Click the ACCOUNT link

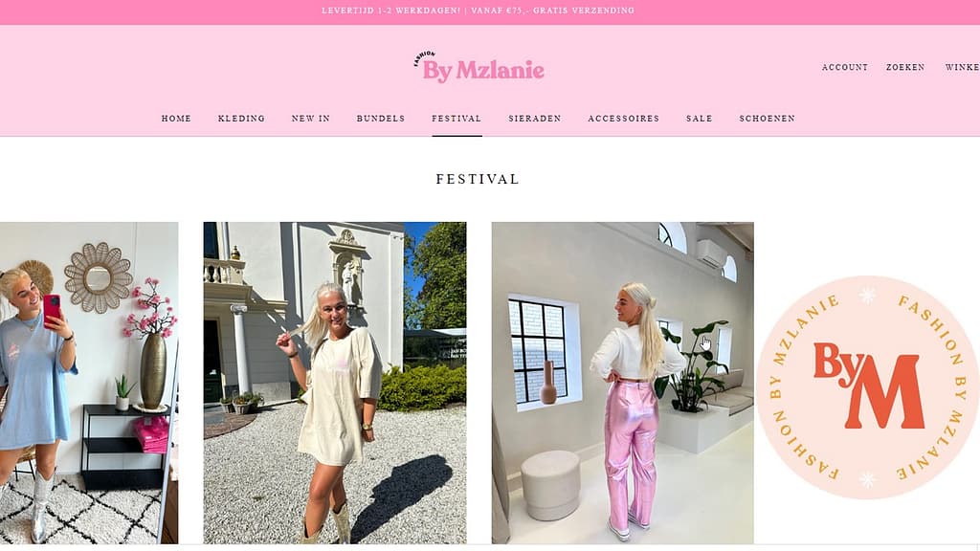[x=845, y=67]
